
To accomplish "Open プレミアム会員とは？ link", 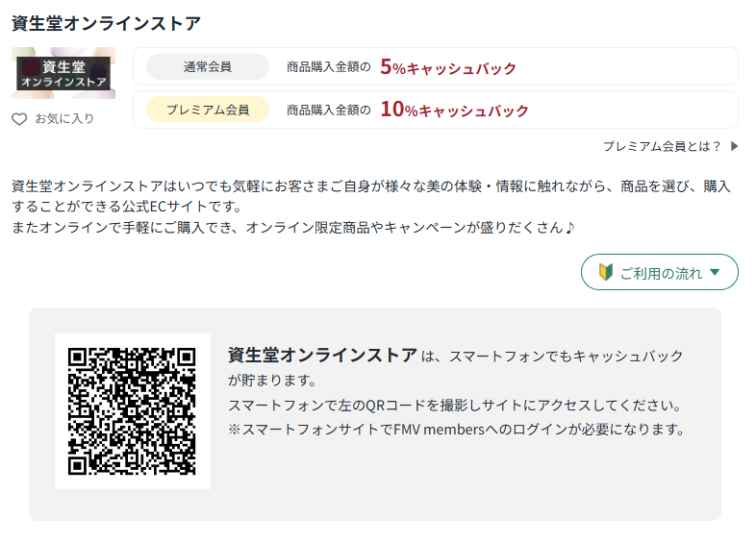I will click(662, 146).
